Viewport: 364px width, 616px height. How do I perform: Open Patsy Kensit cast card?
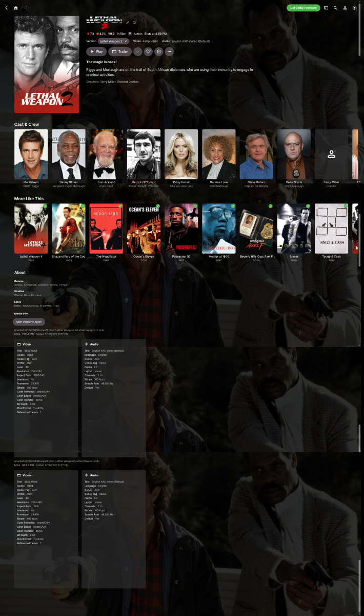[x=181, y=154]
